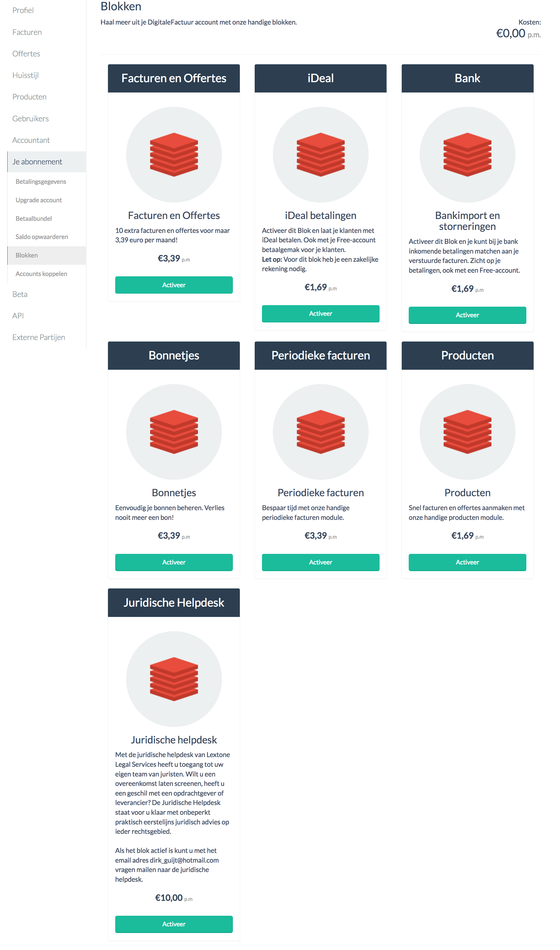Click the Bonnetjes block icon

click(174, 431)
